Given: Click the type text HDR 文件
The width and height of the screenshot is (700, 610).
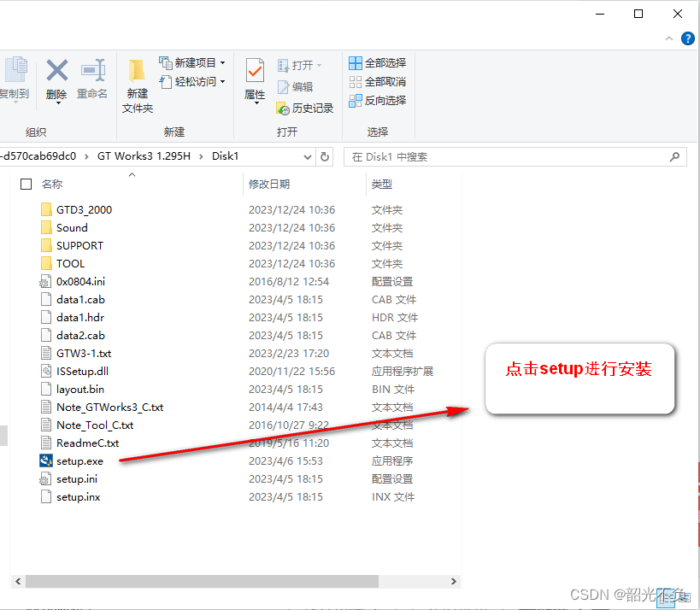Looking at the screenshot, I should coord(395,317).
